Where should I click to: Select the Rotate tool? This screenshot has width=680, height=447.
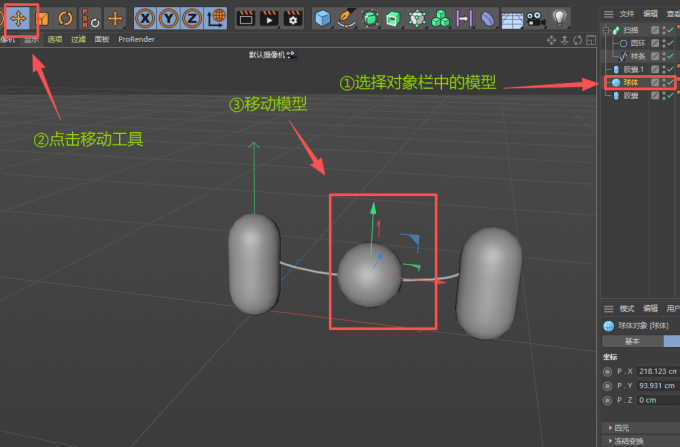tap(66, 18)
